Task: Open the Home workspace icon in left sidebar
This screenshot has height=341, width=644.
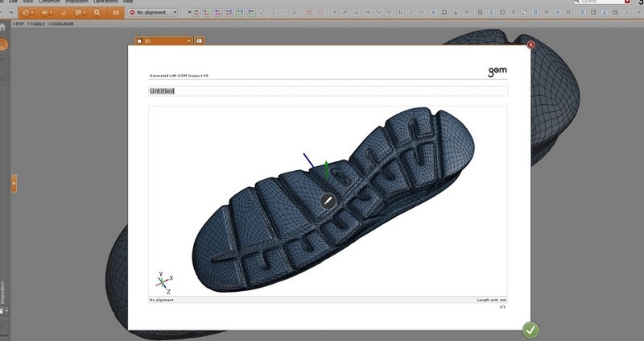Action: coord(3,27)
